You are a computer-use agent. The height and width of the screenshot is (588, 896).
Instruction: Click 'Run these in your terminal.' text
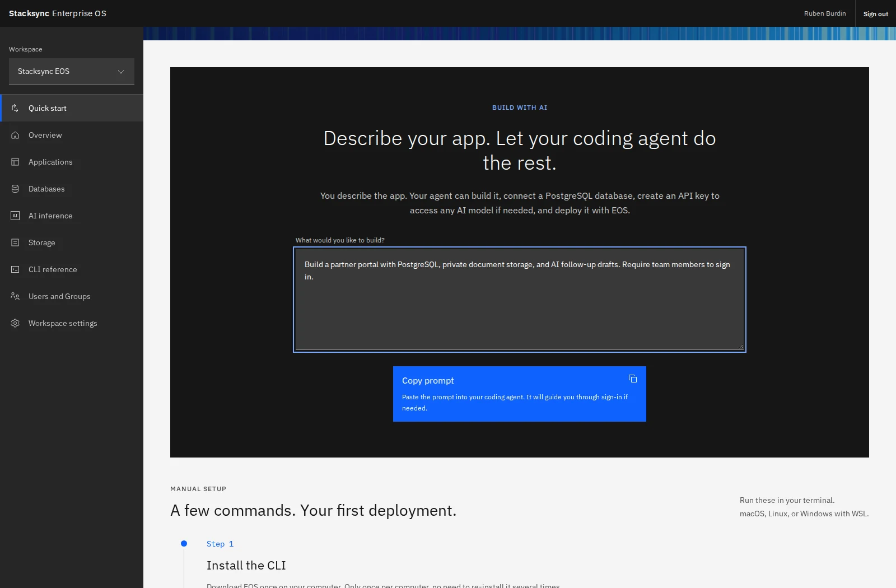pyautogui.click(x=787, y=501)
